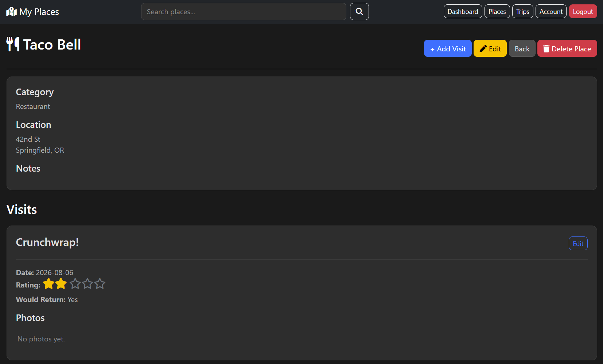The image size is (603, 364).
Task: Click the Notes heading
Action: coord(28,168)
